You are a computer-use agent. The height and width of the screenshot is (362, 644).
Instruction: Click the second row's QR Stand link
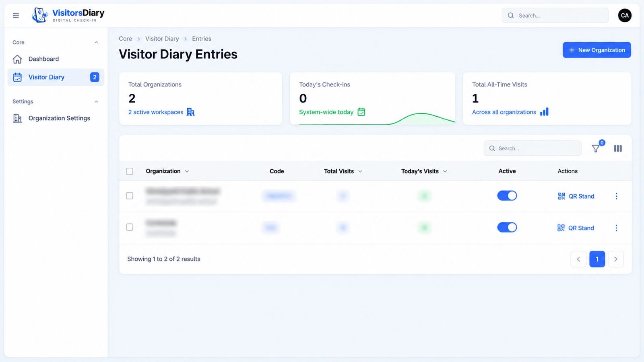point(576,228)
